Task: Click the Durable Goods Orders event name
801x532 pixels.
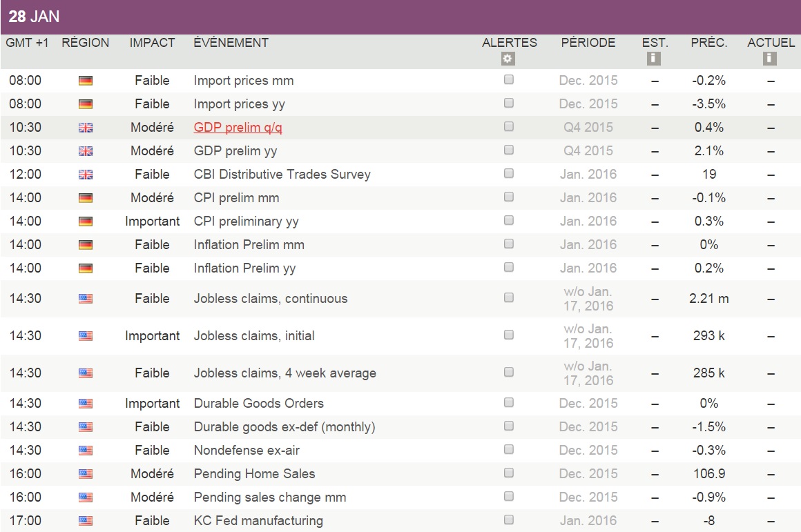Action: [258, 404]
